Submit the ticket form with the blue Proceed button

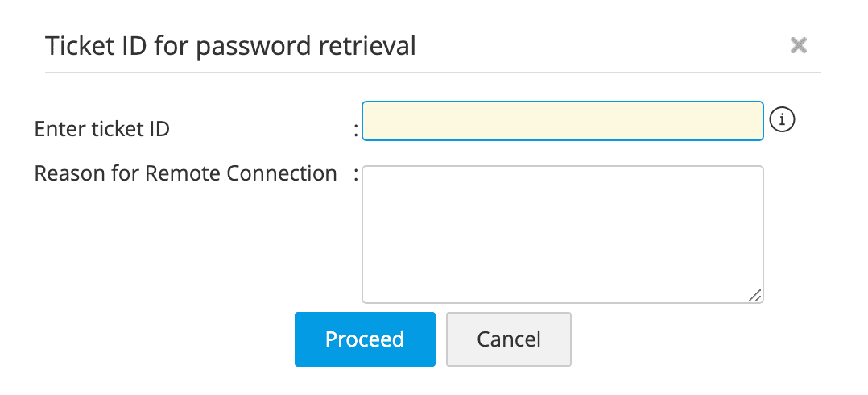365,339
